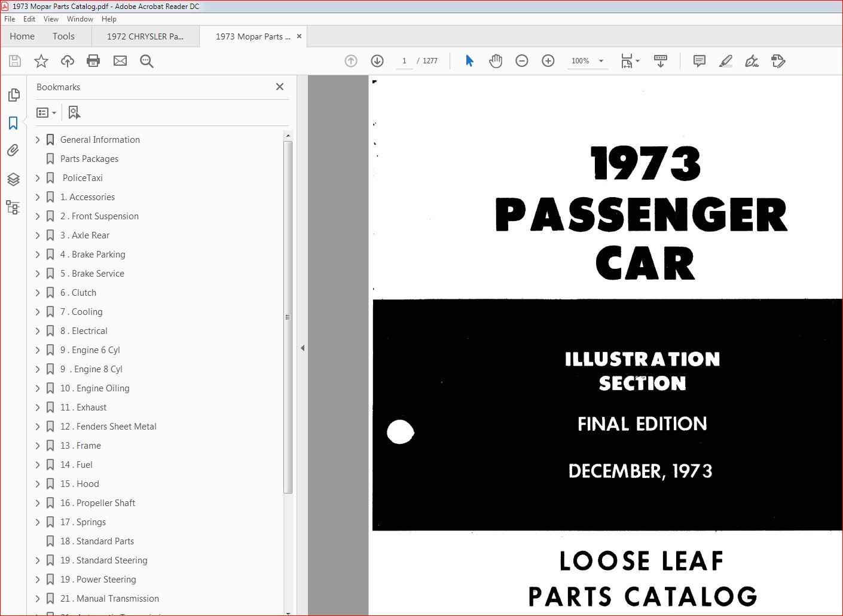
Task: Open the Parts Packages bookmark
Action: 89,159
